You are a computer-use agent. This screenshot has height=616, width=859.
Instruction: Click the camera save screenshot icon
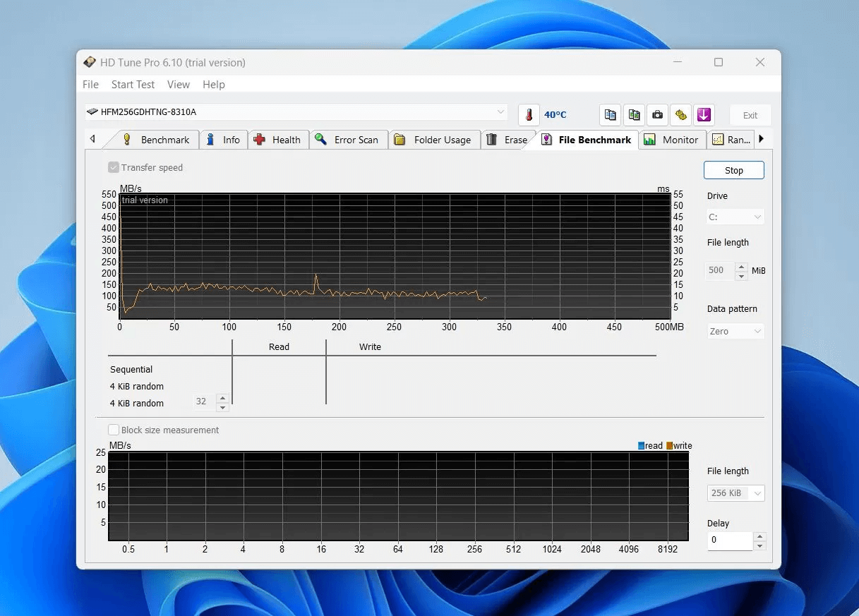click(657, 115)
